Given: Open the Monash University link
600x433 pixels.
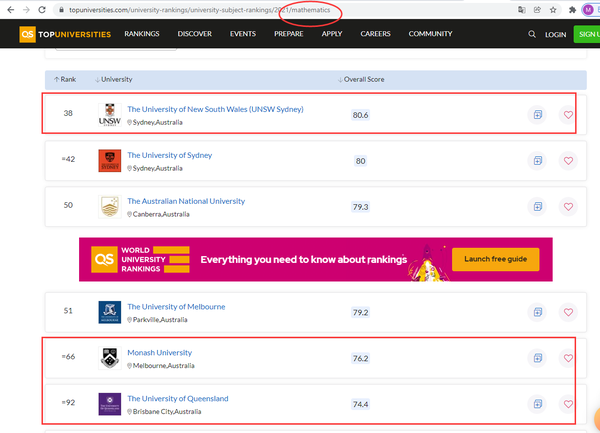Looking at the screenshot, I should [x=160, y=353].
